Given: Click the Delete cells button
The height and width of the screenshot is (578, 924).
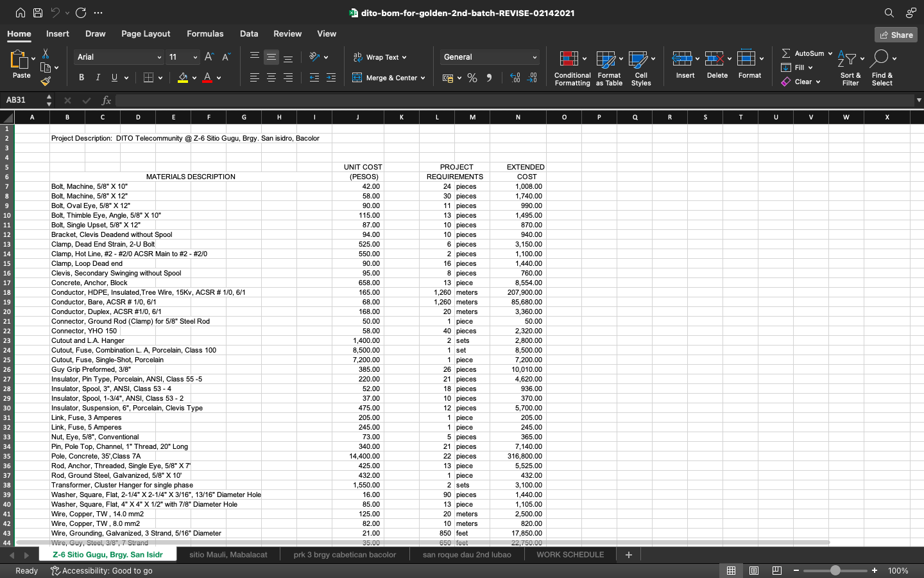Looking at the screenshot, I should [717, 66].
